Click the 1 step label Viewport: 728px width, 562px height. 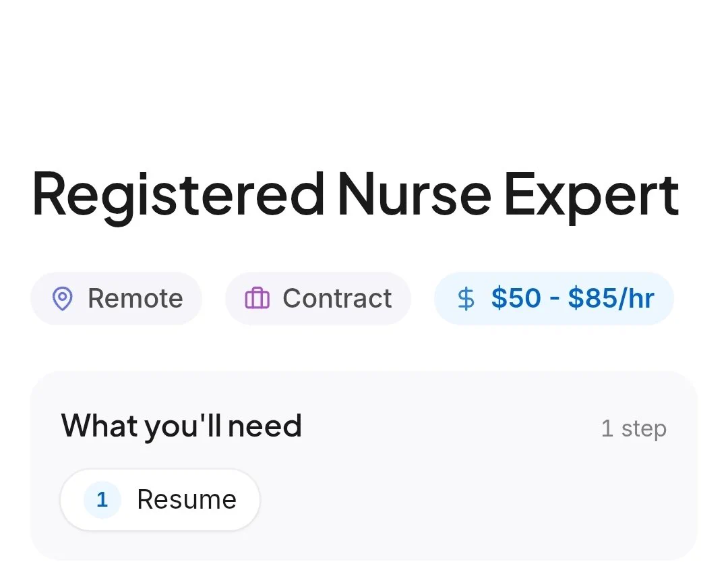(634, 428)
